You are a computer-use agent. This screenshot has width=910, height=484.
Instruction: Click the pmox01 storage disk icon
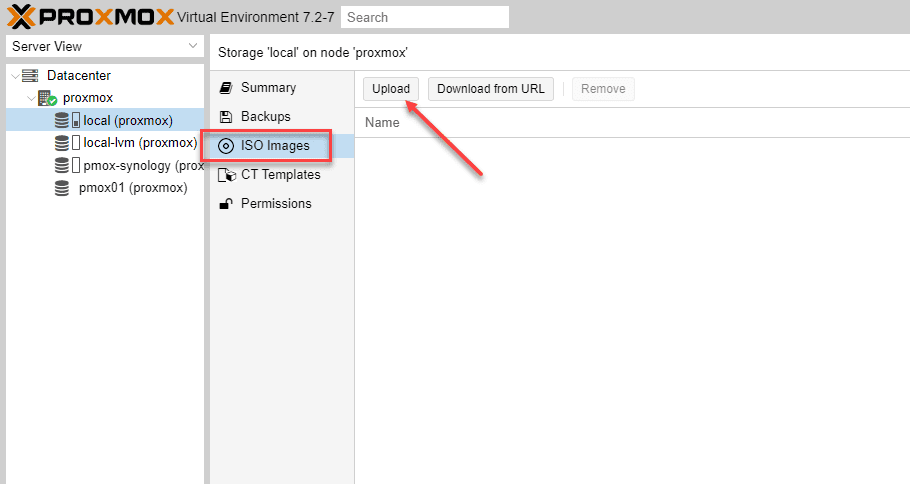click(62, 188)
